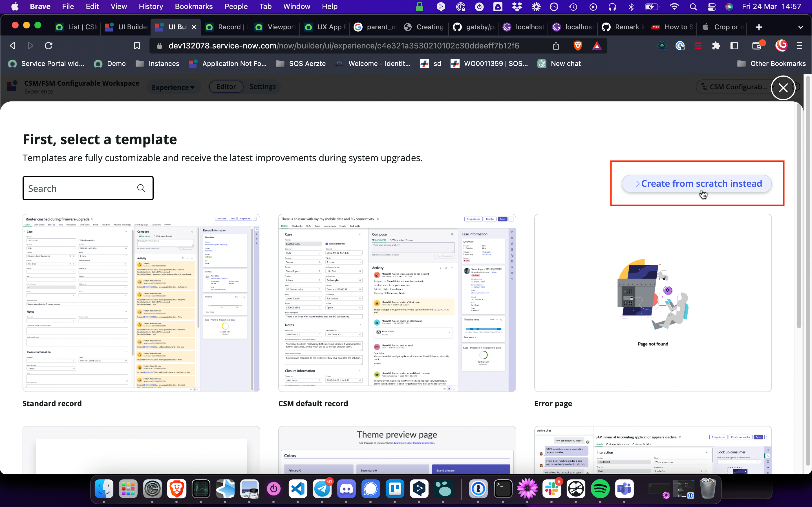Expand the Experience dropdown
This screenshot has width=812, height=507.
[173, 87]
